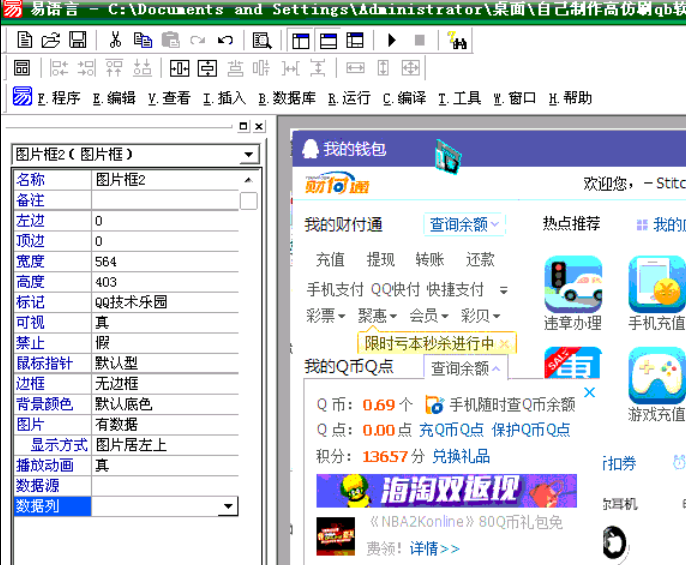Select the 背景颜色 property value 默认底色
The height and width of the screenshot is (565, 686).
tap(165, 404)
